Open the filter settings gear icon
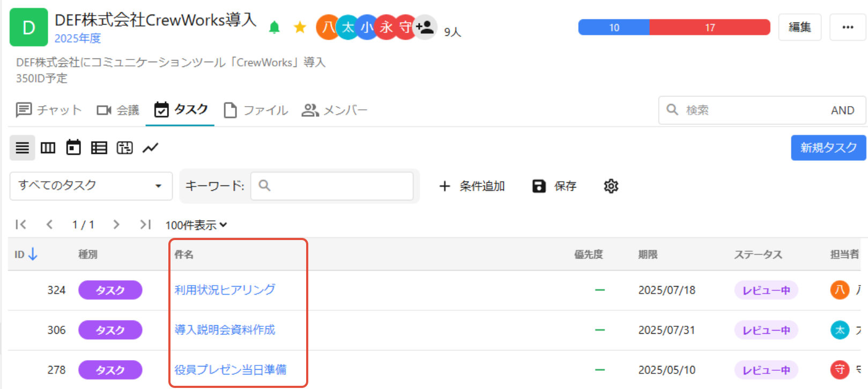Screen dimensions: 868x389 [x=611, y=186]
